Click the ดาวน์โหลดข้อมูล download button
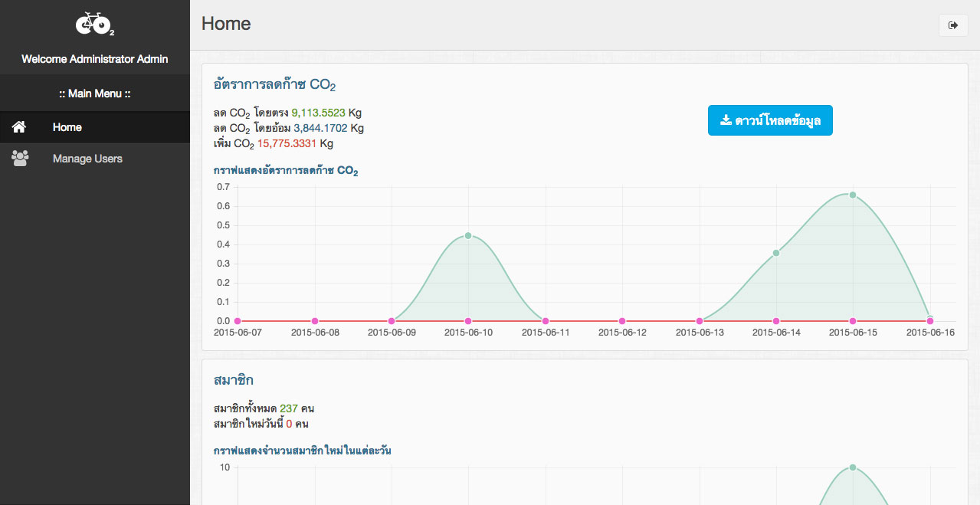The width and height of the screenshot is (980, 505). [769, 120]
